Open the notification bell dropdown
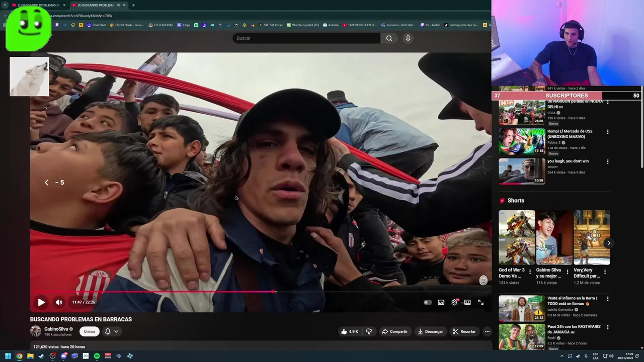644x362 pixels. pos(112,331)
